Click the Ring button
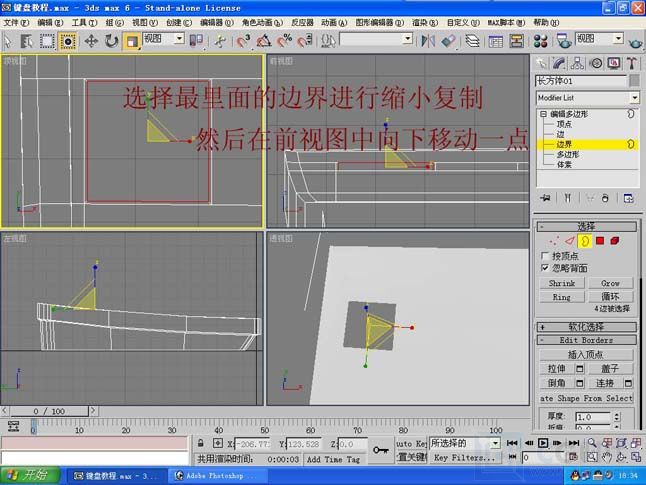This screenshot has height=485, width=646. pyautogui.click(x=562, y=297)
